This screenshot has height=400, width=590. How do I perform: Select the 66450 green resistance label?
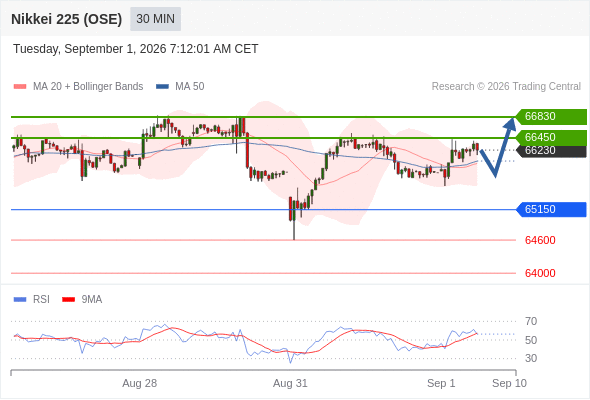[x=551, y=137]
